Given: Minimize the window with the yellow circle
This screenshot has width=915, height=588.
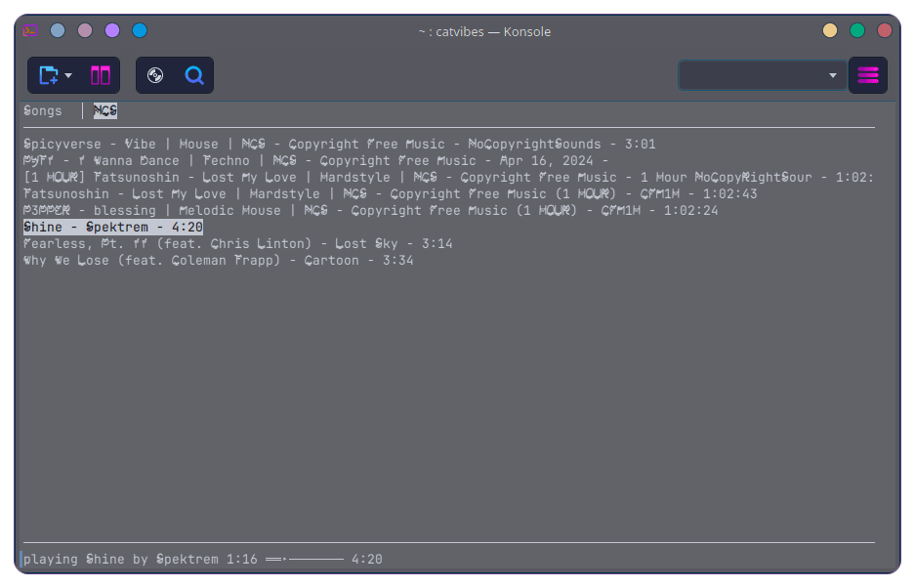Looking at the screenshot, I should click(x=830, y=30).
